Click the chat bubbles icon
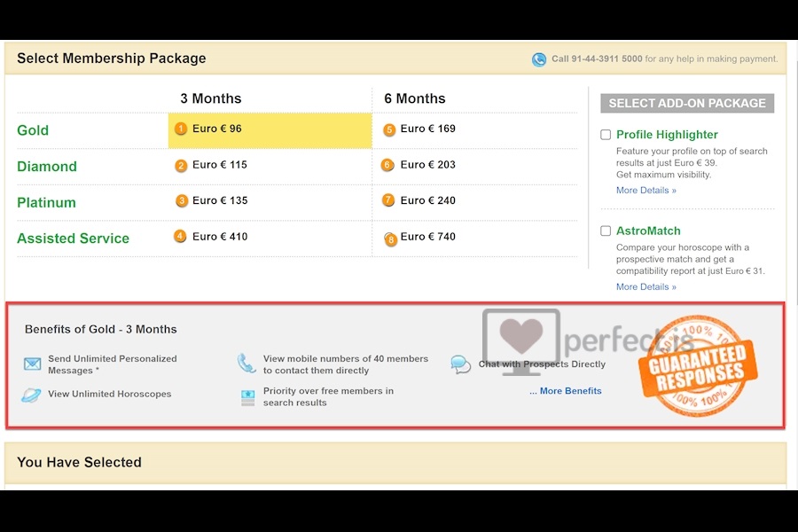The image size is (798, 532). coord(460,364)
